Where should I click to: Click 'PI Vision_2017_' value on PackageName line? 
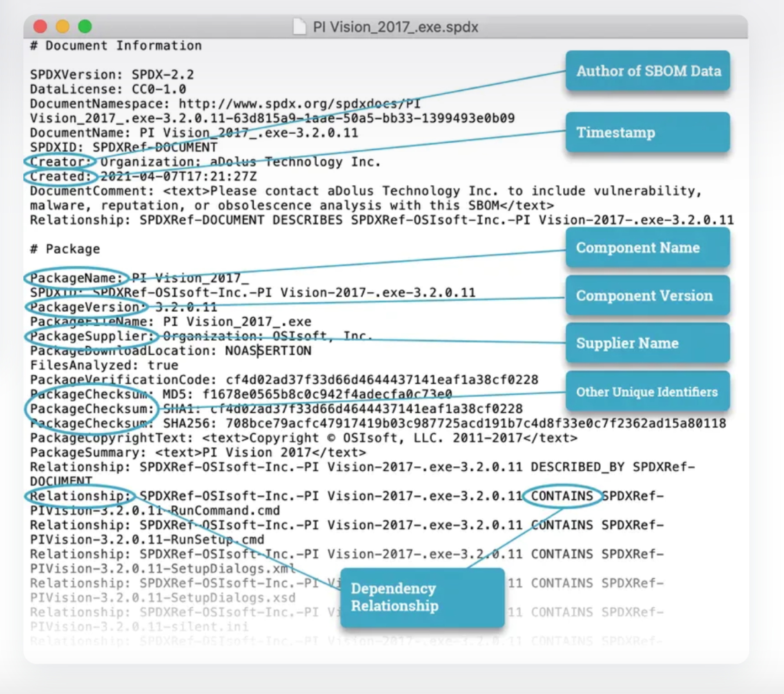(190, 278)
